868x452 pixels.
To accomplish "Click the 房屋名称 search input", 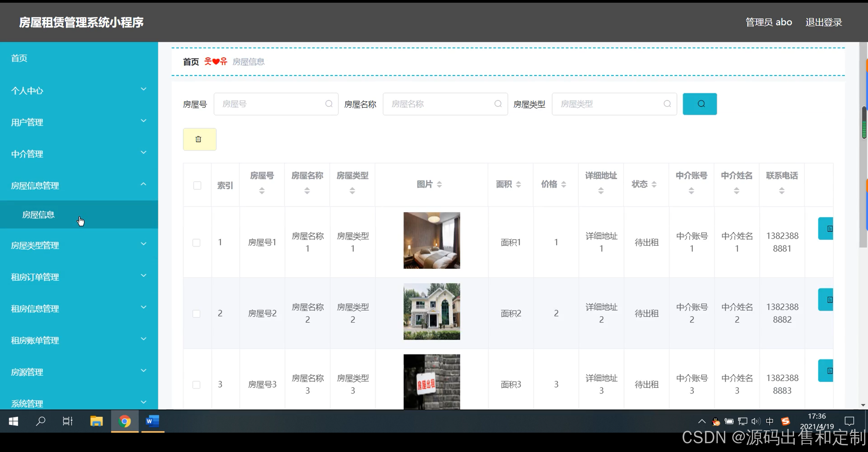I will tap(441, 104).
